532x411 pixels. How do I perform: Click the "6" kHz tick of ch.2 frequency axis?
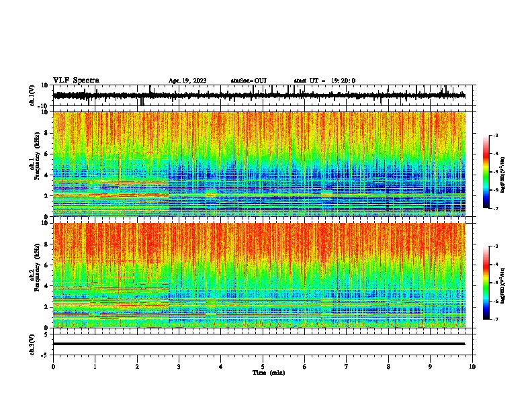(x=47, y=265)
